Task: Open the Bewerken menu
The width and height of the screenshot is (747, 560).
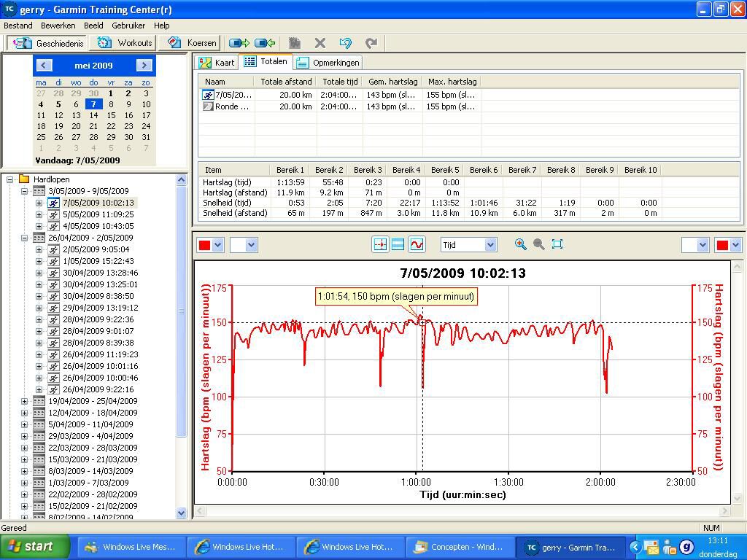Action: 58,26
